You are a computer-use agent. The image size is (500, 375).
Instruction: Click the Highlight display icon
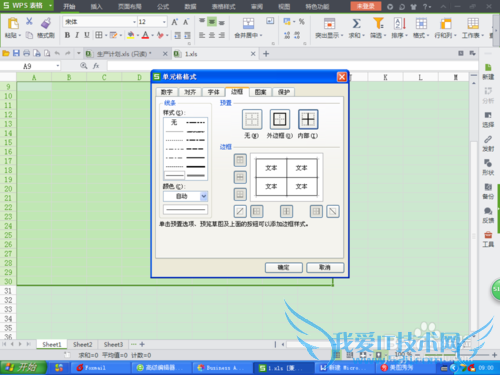(329, 24)
